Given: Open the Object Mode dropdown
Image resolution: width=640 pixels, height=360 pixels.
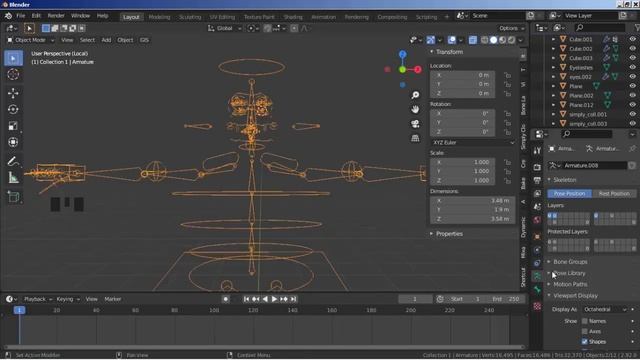Looking at the screenshot, I should (30, 40).
